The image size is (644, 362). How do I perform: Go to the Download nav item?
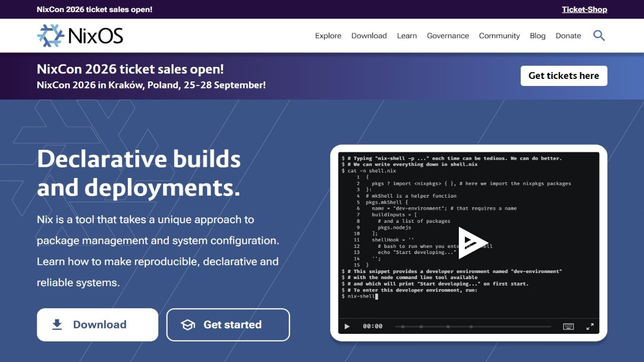pos(369,36)
